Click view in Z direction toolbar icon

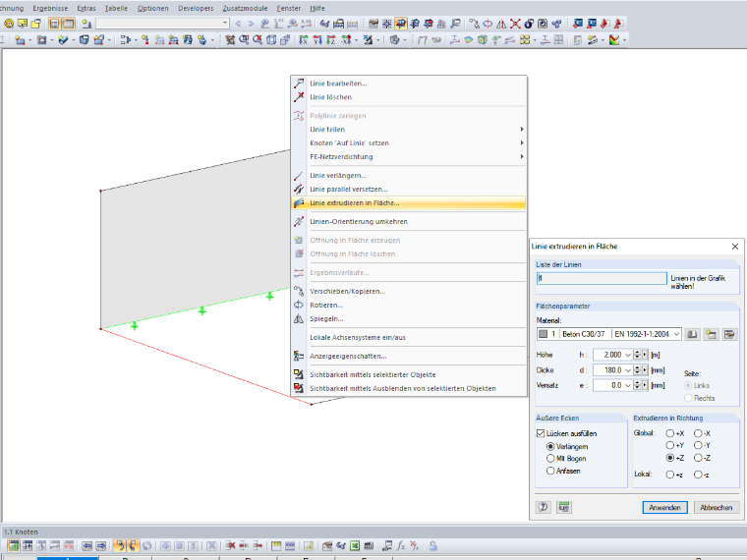pyautogui.click(x=331, y=40)
